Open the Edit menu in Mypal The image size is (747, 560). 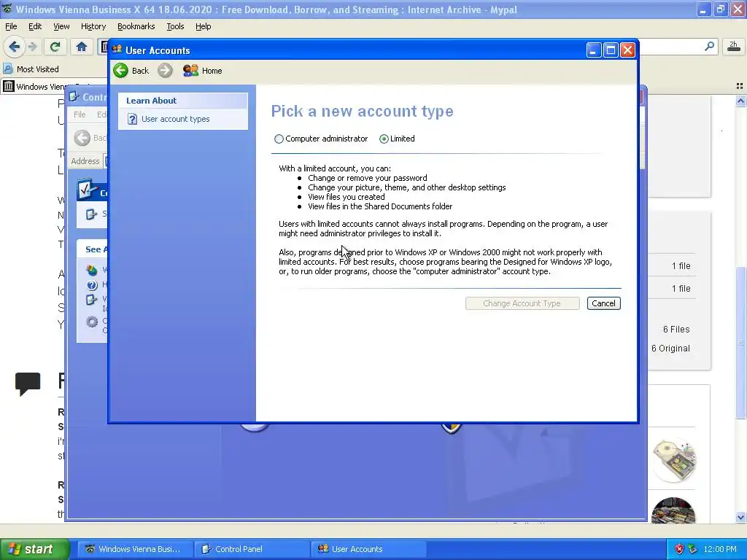pos(35,26)
